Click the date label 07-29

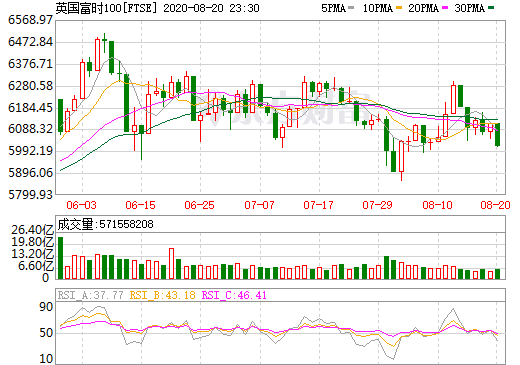click(x=378, y=205)
